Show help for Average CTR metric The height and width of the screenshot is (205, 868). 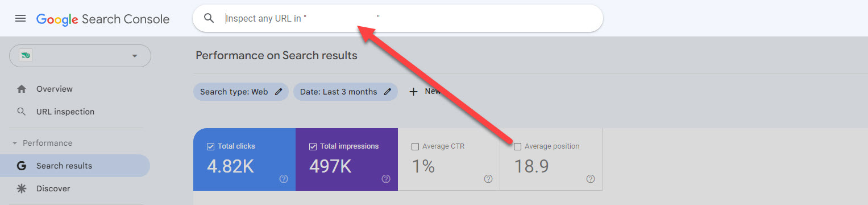point(488,179)
